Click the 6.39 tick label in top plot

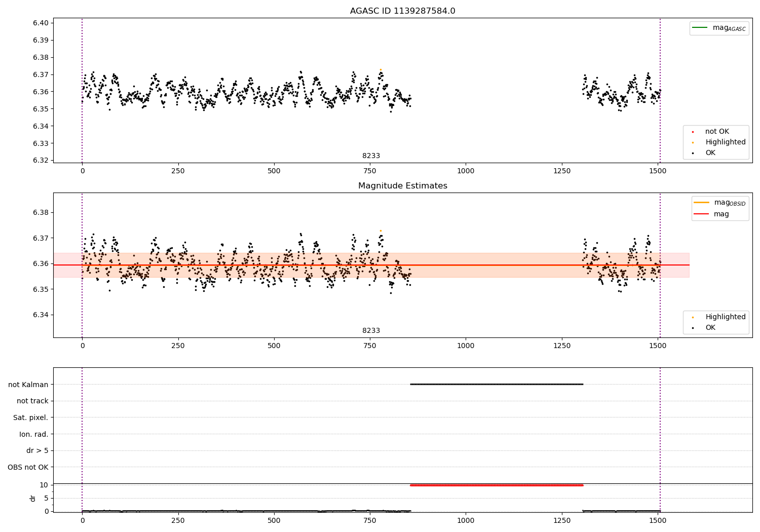(41, 41)
